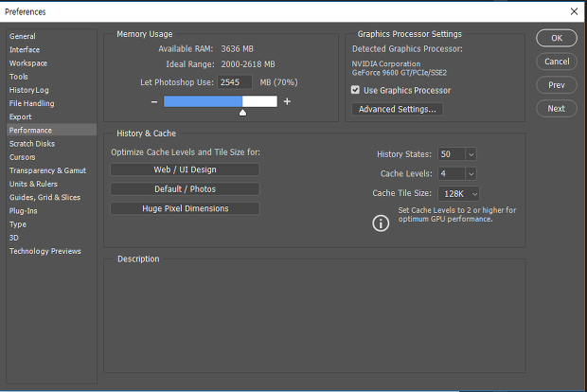Open Scratch Disks preferences
Viewport: 587px width, 392px height.
32,144
